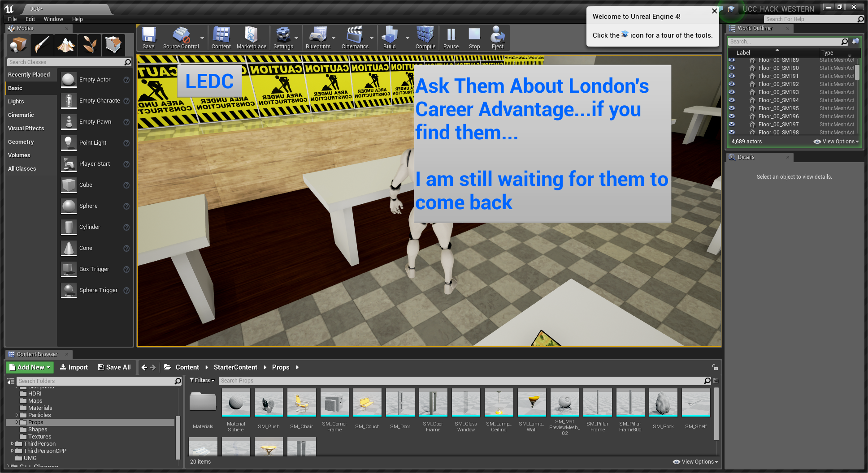Click the Cube primitive icon
The image size is (868, 473).
tap(69, 185)
